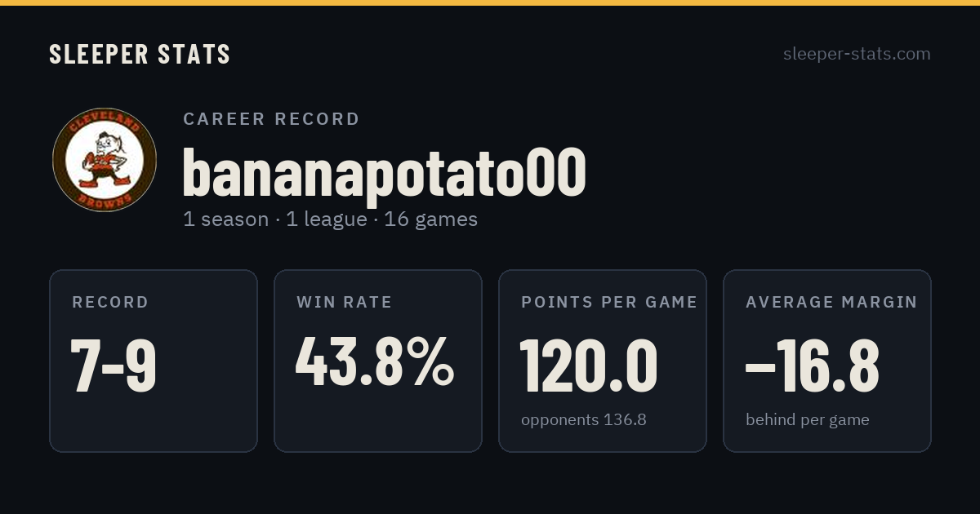Click the 7-9 record value

[x=114, y=366]
